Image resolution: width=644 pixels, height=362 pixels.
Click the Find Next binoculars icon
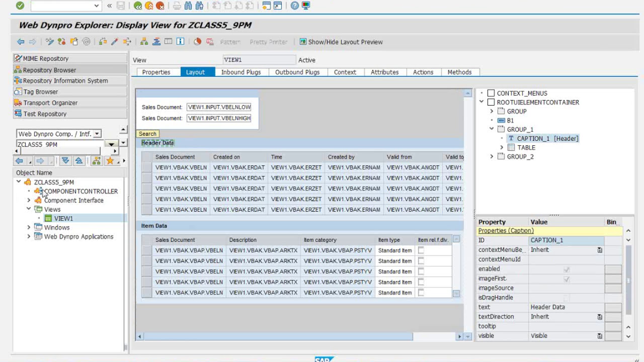tap(199, 6)
